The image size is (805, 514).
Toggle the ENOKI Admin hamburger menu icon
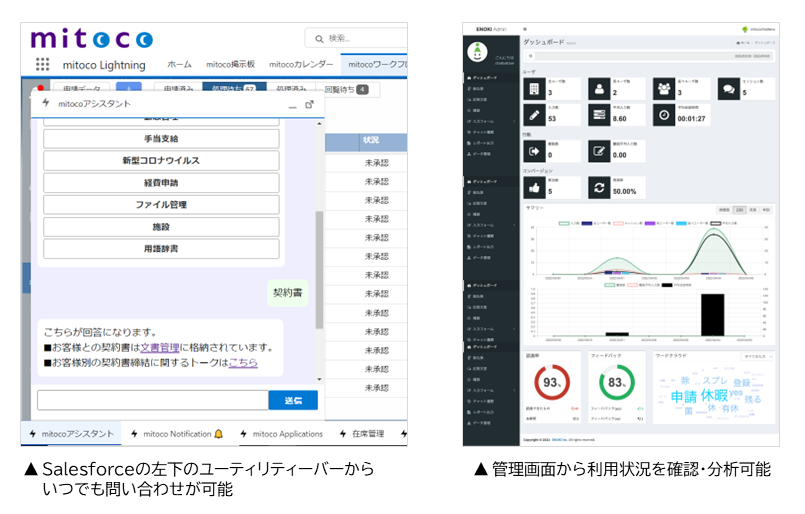(525, 29)
